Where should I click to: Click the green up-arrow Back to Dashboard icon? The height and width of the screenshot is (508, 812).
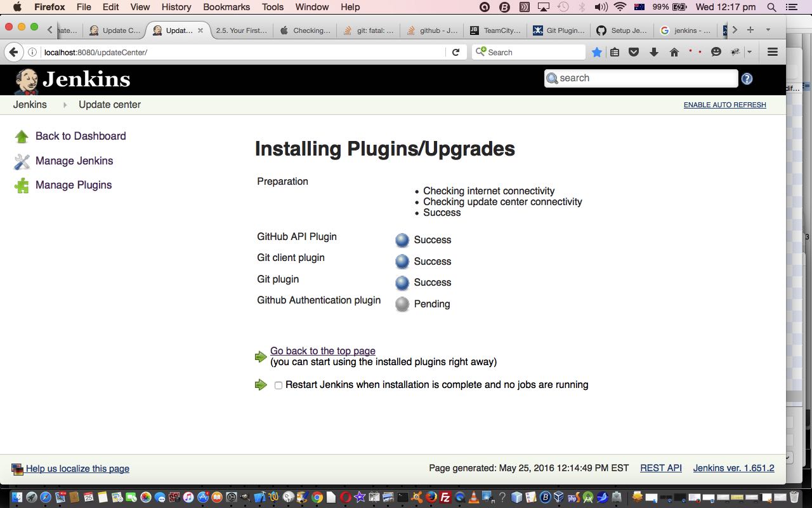[x=22, y=137]
